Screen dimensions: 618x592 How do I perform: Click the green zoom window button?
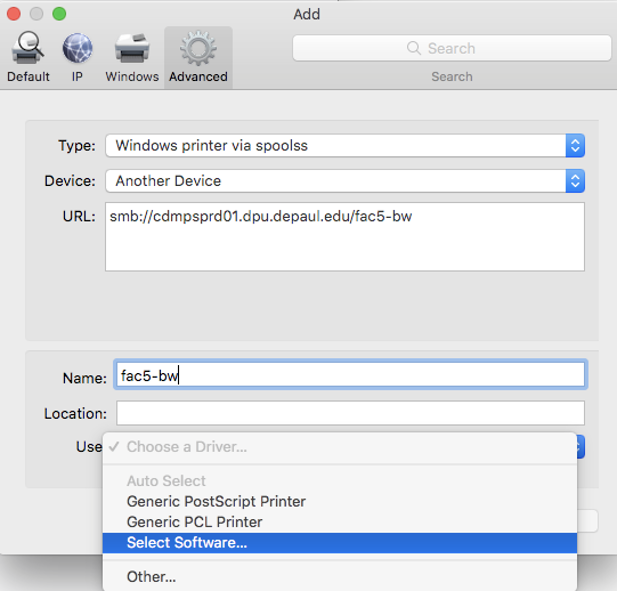(60, 14)
